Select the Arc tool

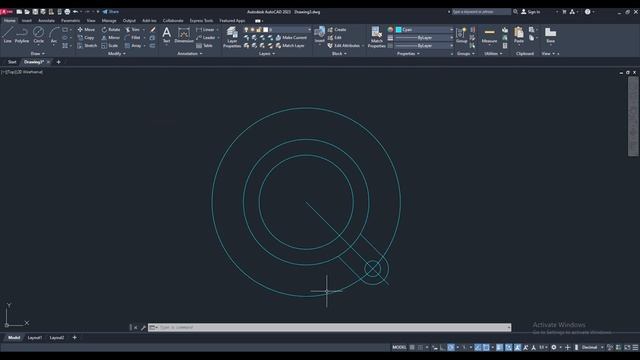click(x=54, y=35)
